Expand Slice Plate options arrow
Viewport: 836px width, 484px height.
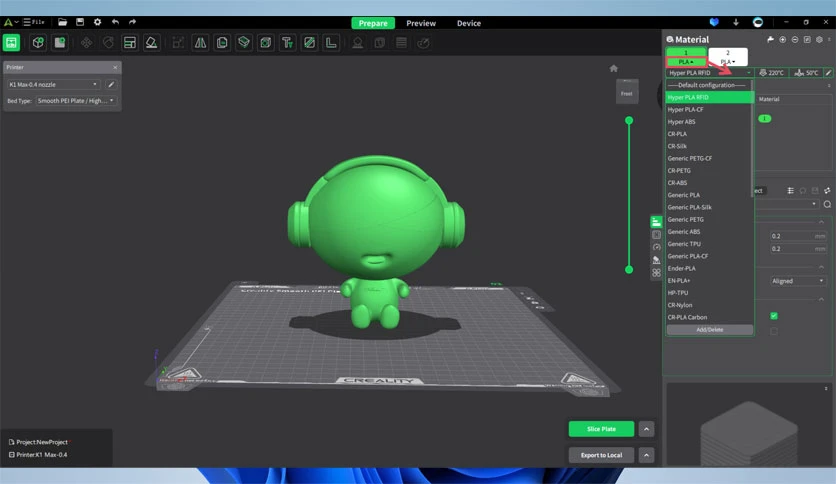point(646,429)
